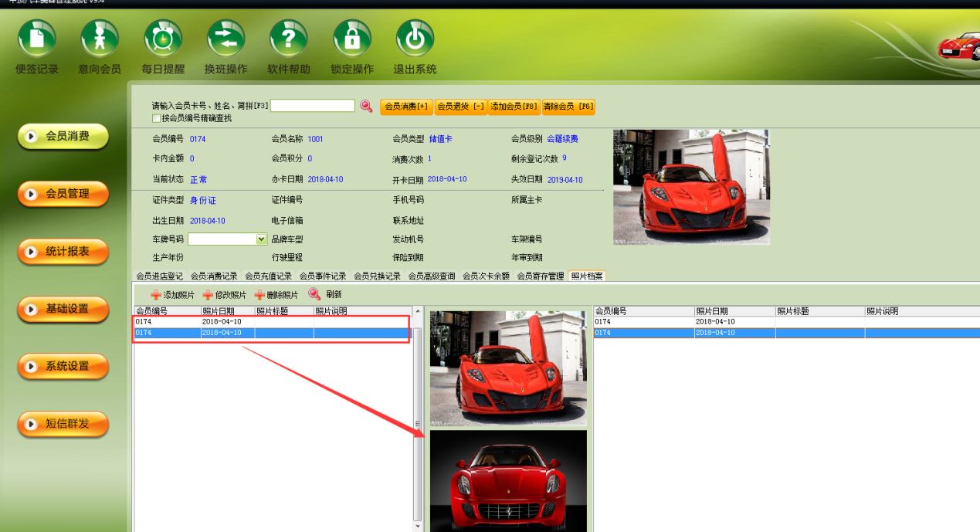Image resolution: width=980 pixels, height=532 pixels.
Task: Focus the member card number search field
Action: (x=313, y=106)
